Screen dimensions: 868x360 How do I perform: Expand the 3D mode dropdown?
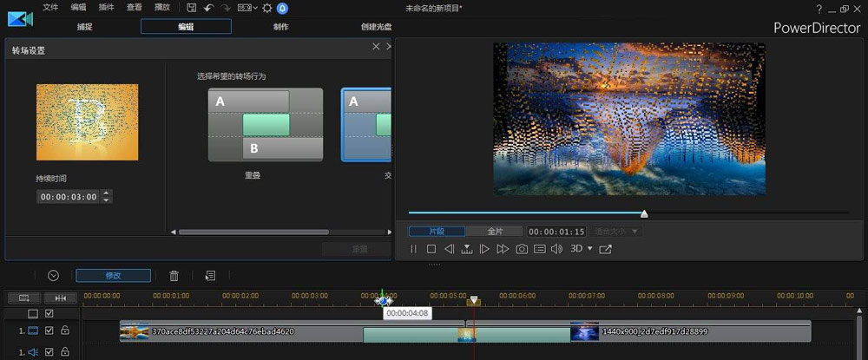[590, 249]
